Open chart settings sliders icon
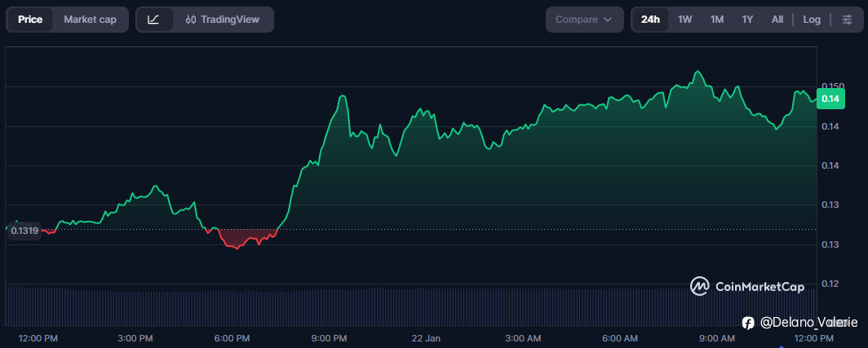868x348 pixels. (x=846, y=20)
